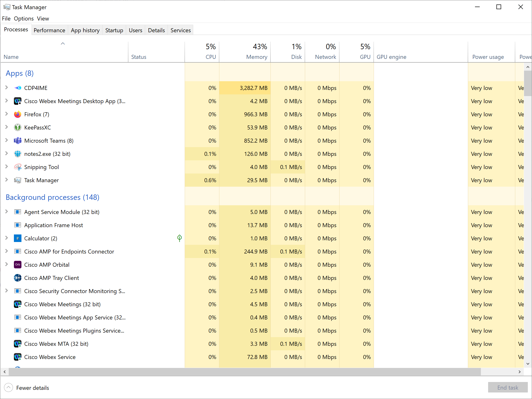Expand the Calculator process entry
Screen dimensions: 532x399
pos(6,238)
